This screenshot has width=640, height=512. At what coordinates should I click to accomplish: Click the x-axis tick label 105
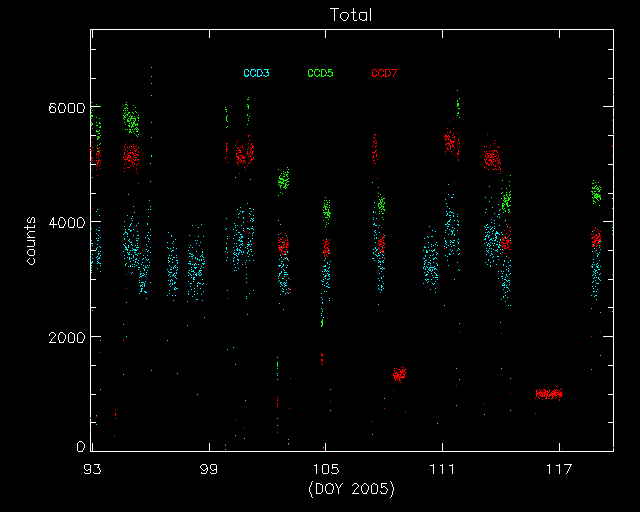[325, 468]
